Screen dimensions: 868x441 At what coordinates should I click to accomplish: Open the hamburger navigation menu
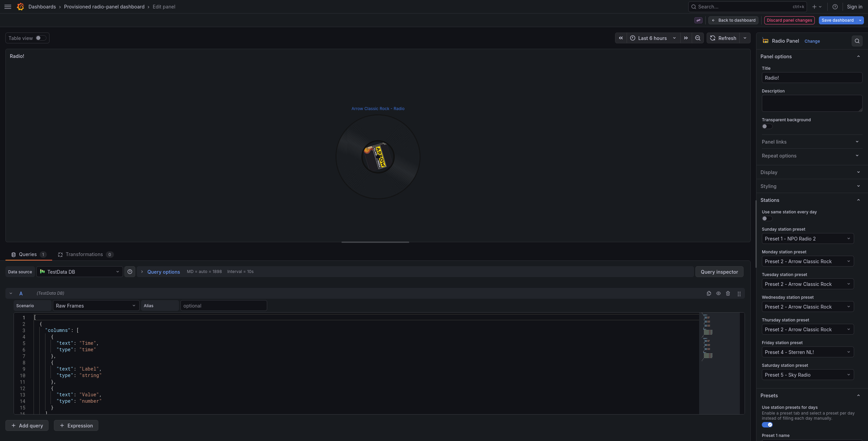coord(7,7)
